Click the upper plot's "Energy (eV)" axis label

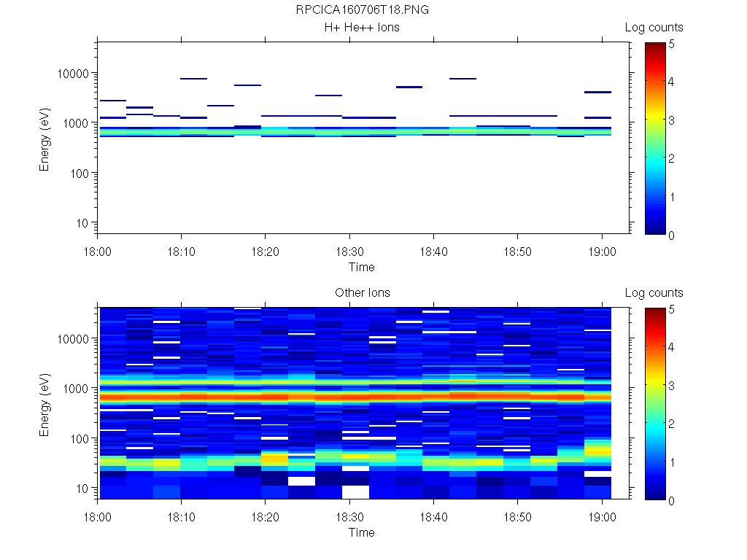pyautogui.click(x=44, y=139)
